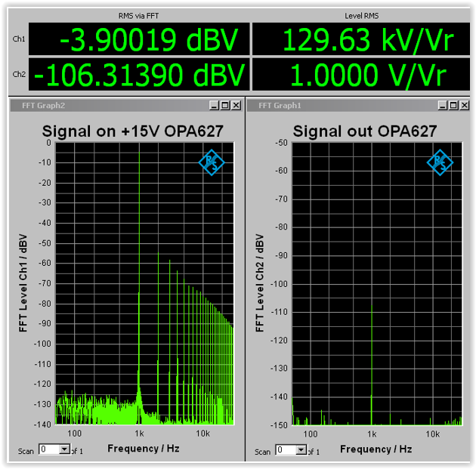Click the FFT Level Ch2 / dBV axis label
Image resolution: width=476 pixels, height=469 pixels.
pos(259,283)
